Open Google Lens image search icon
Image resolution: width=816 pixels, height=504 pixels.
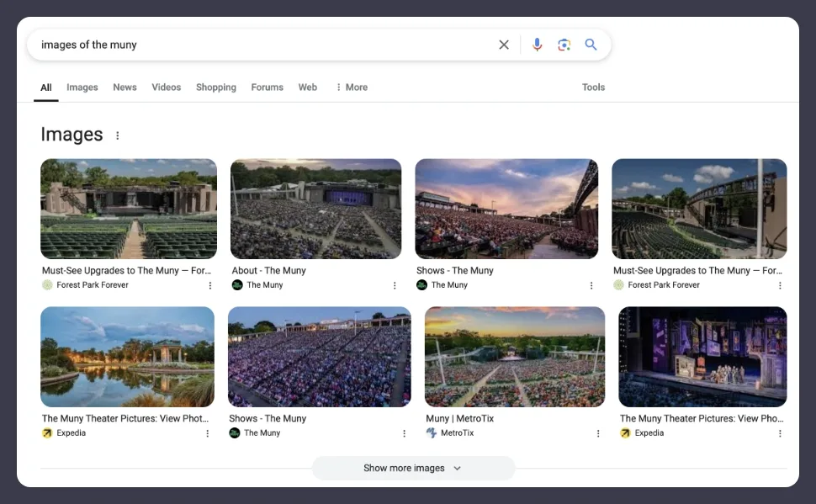click(564, 45)
